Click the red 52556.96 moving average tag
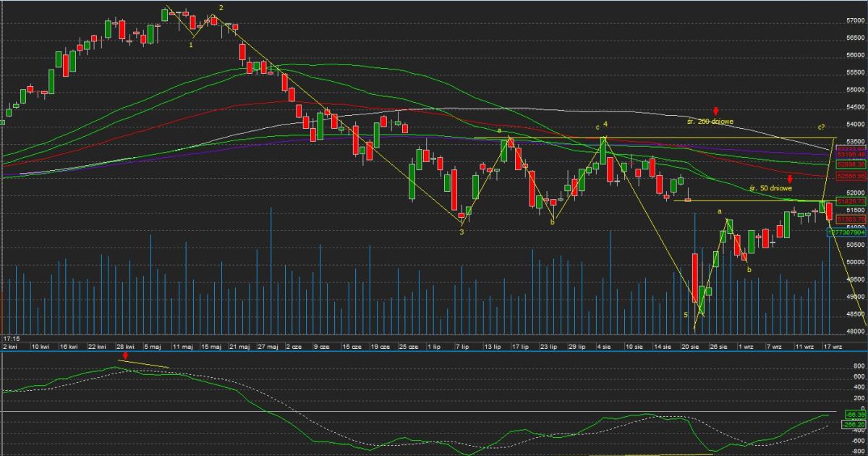868x456 pixels. tap(851, 176)
